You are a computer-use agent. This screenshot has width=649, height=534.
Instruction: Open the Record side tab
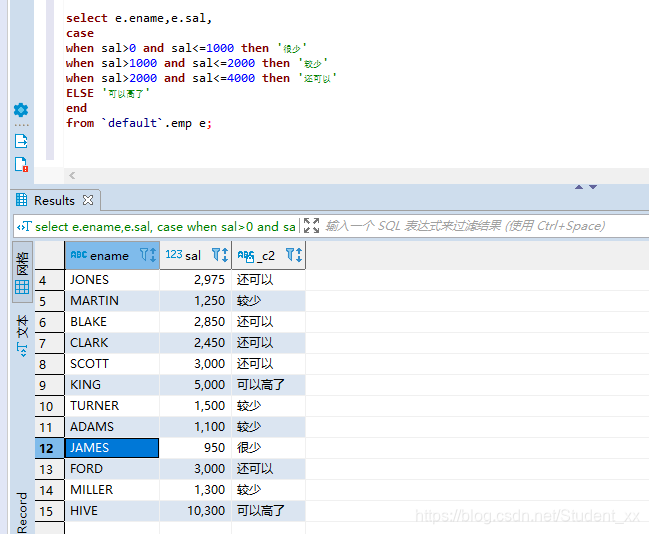[x=22, y=512]
